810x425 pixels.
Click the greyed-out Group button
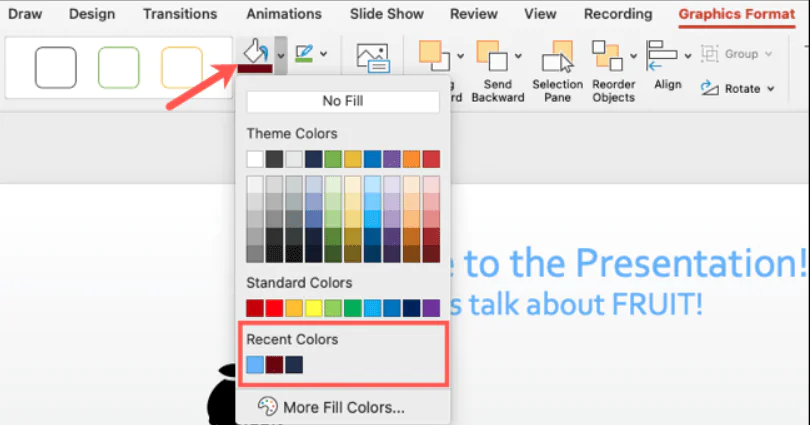pos(737,54)
